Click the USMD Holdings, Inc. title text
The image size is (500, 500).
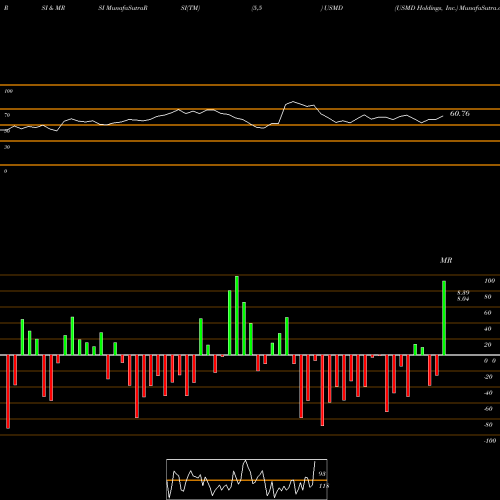(x=426, y=8)
